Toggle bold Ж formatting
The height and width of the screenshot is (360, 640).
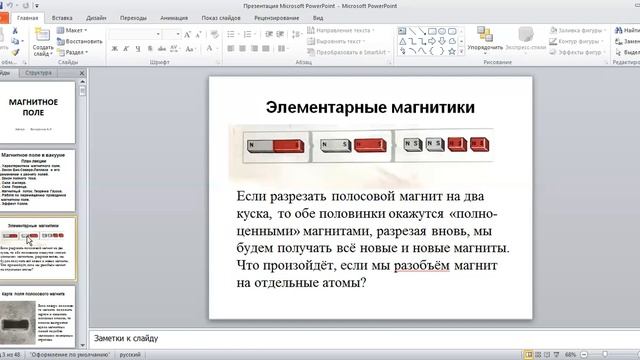click(x=115, y=49)
